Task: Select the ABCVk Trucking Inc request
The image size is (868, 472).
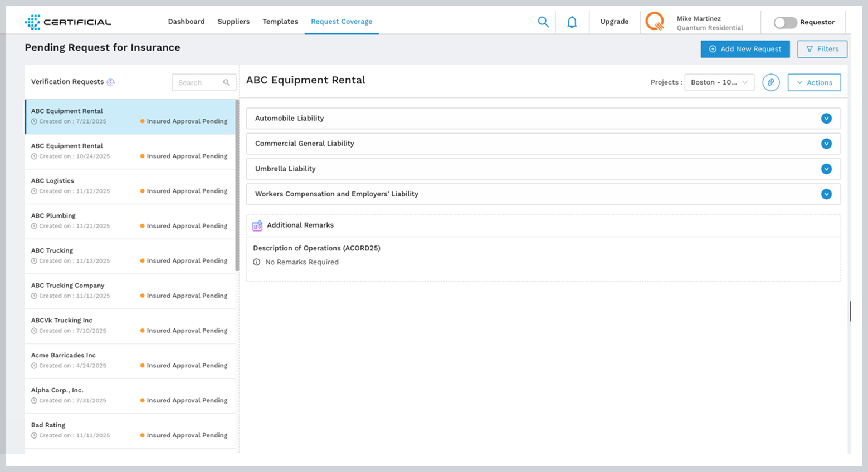Action: [130, 326]
